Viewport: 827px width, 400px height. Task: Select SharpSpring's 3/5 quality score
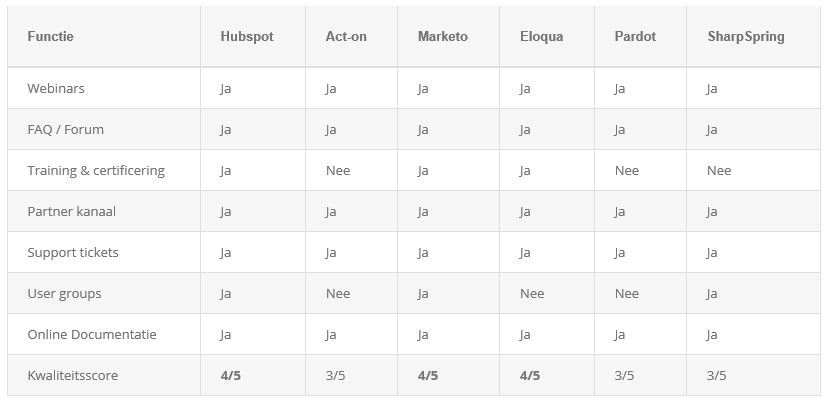717,376
